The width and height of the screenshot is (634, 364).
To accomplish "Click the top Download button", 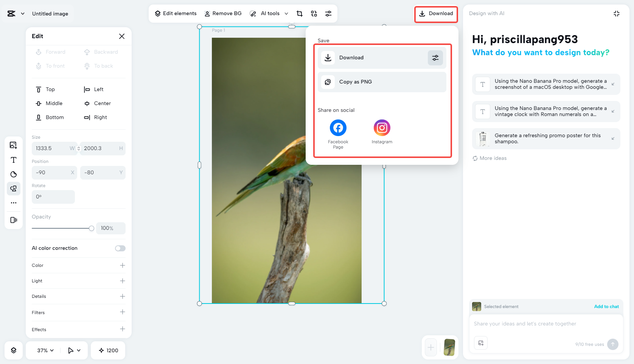I will point(436,14).
